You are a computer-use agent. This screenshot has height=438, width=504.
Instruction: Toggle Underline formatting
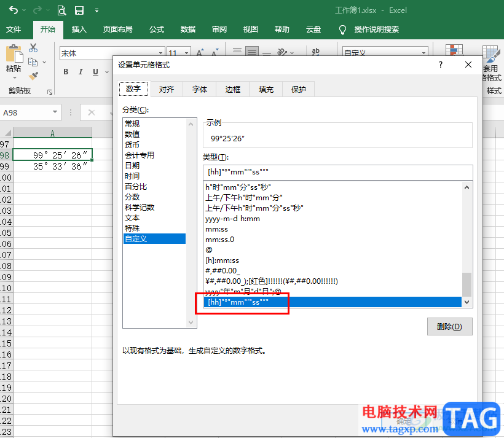pyautogui.click(x=95, y=72)
